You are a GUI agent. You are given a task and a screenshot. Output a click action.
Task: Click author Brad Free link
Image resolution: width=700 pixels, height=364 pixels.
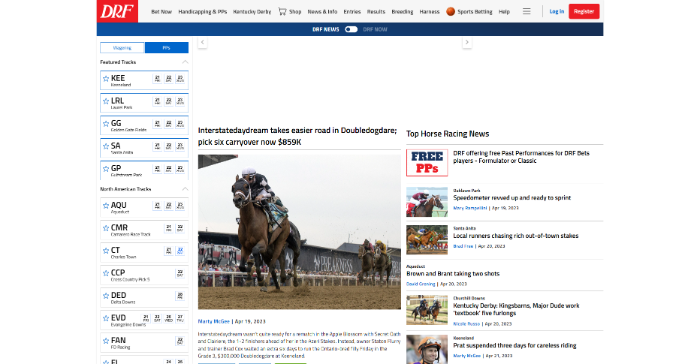point(463,246)
